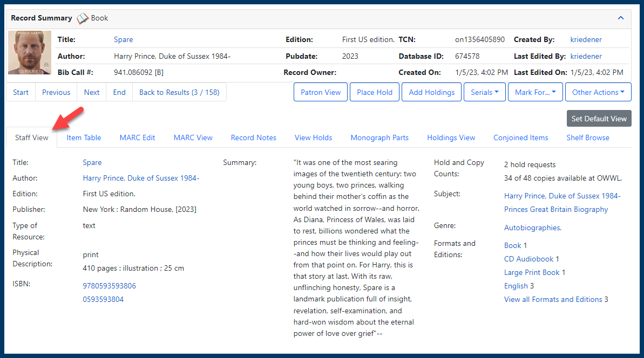Click the Spare title link in Staff View
Screen dimensions: 644x358
coord(92,162)
